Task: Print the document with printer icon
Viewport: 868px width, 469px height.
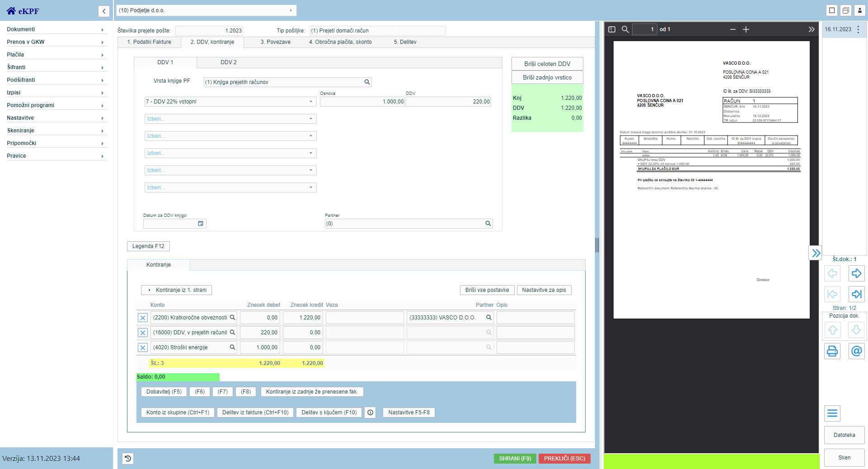Action: (832, 351)
